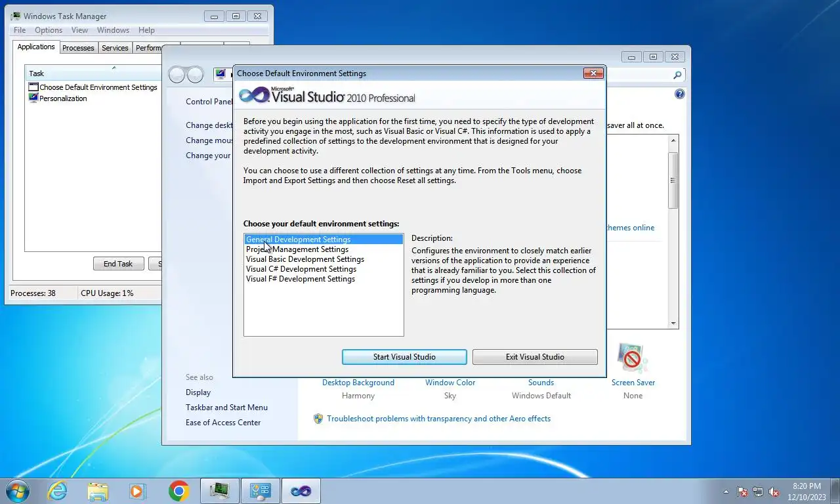Click the Start Visual Studio button
Viewport: 840px width, 504px height.
pos(404,357)
